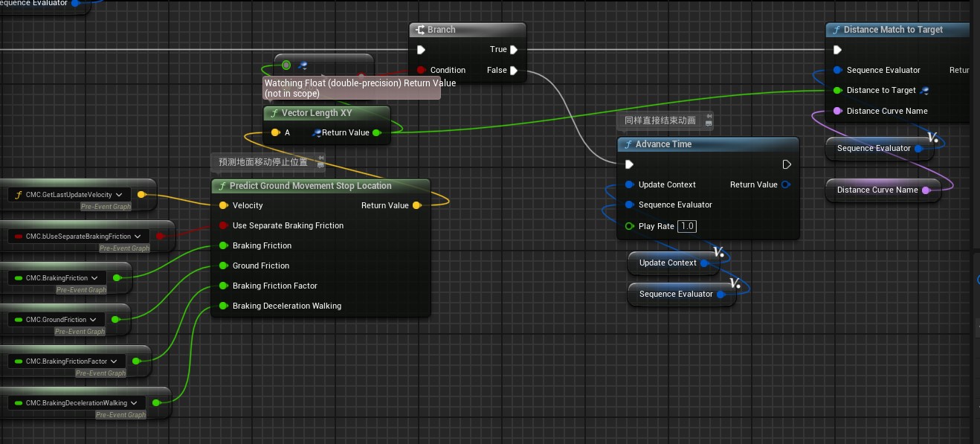
Task: Click the Update Context variable node
Action: click(x=667, y=263)
